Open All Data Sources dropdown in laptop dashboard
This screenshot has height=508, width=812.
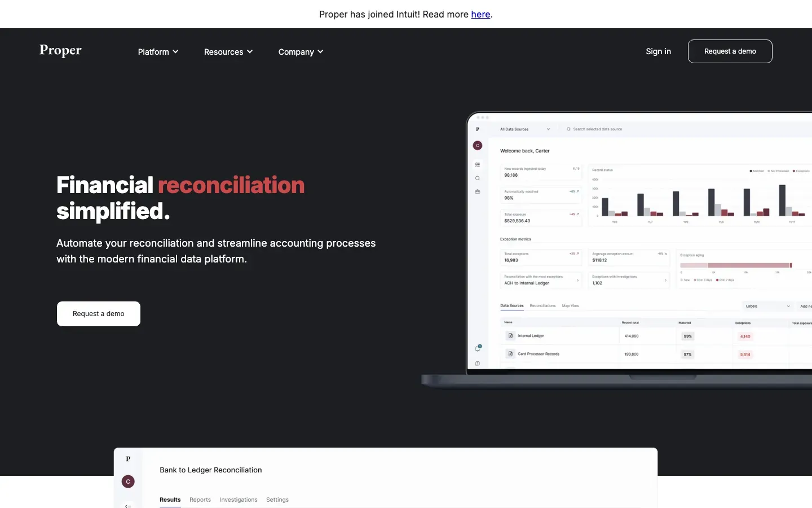[x=524, y=129]
